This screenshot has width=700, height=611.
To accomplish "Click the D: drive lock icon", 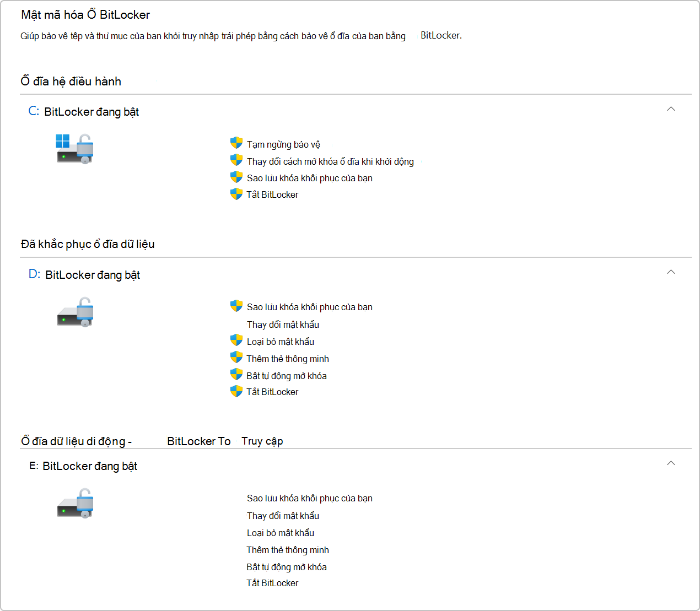I will 76,312.
